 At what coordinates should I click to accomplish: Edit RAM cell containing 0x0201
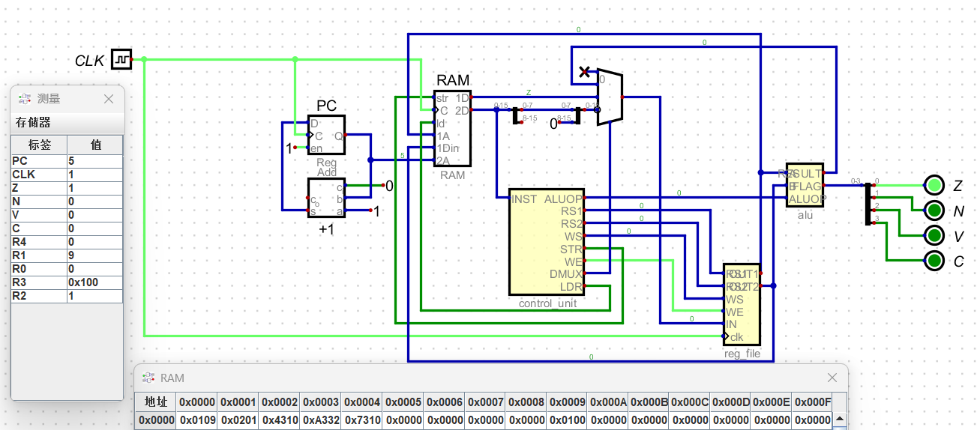(238, 420)
